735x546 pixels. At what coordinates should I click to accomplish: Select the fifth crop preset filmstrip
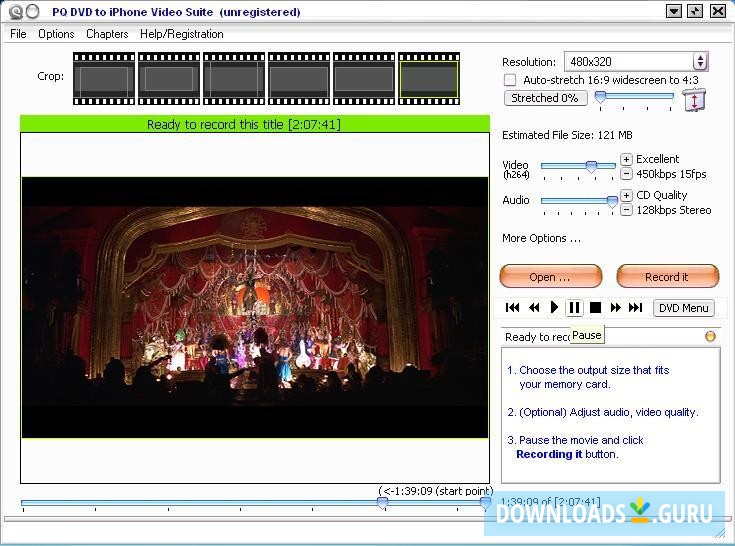364,78
